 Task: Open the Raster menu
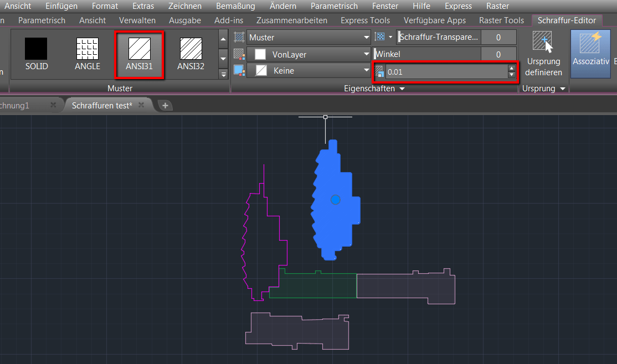497,6
